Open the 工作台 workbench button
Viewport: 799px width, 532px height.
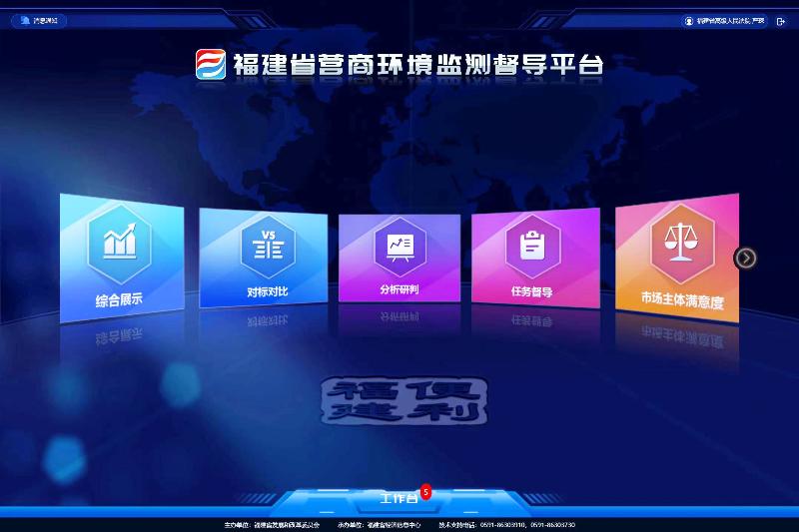tap(399, 497)
